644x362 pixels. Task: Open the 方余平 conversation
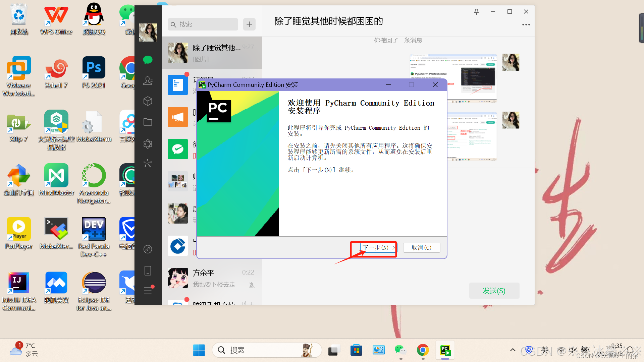(x=211, y=278)
